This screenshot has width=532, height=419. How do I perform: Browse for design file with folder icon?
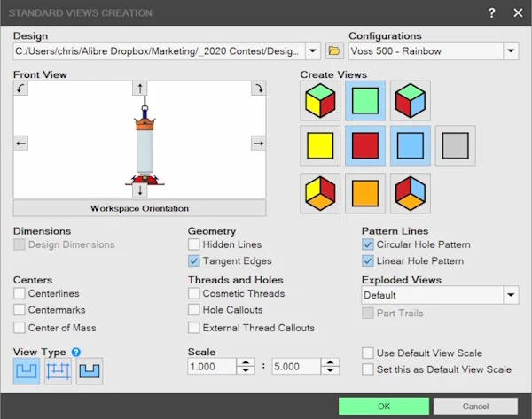pyautogui.click(x=334, y=51)
